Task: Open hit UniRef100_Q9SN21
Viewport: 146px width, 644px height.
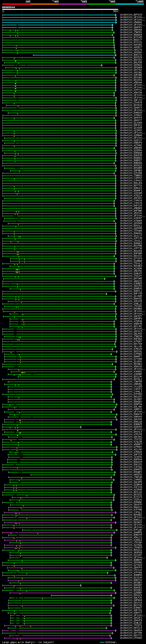Action: coord(131,65)
